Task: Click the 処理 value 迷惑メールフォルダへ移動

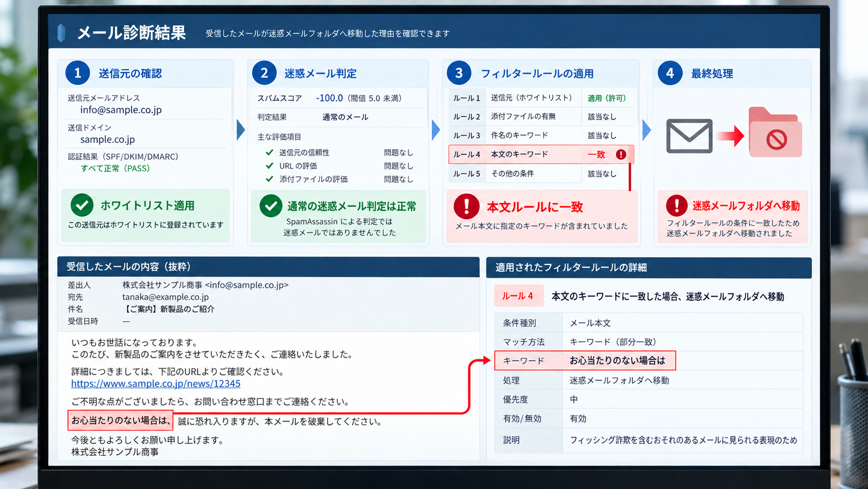Action: [619, 380]
